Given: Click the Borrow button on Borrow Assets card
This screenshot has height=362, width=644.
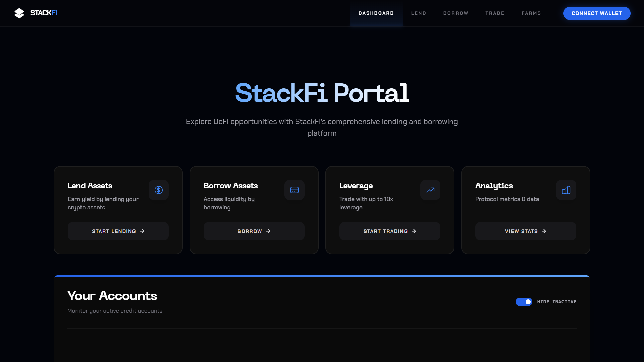Looking at the screenshot, I should [254, 231].
